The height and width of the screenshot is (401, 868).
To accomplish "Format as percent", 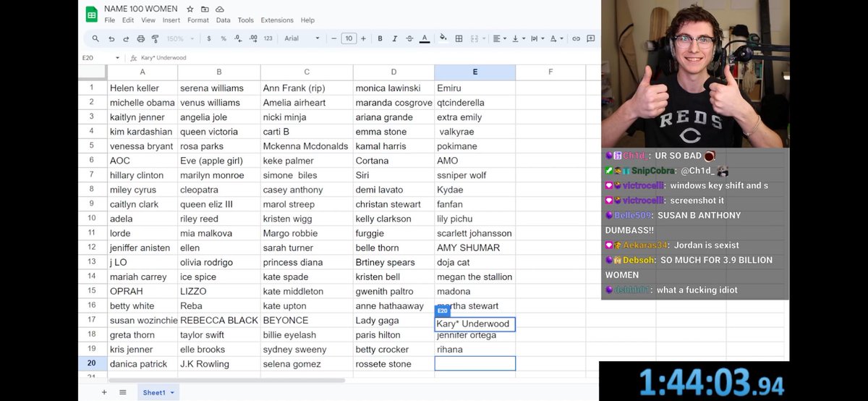I will point(224,38).
